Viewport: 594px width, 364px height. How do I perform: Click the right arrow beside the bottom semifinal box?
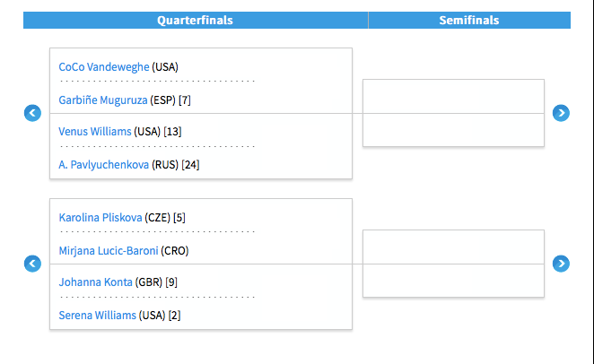coord(561,264)
